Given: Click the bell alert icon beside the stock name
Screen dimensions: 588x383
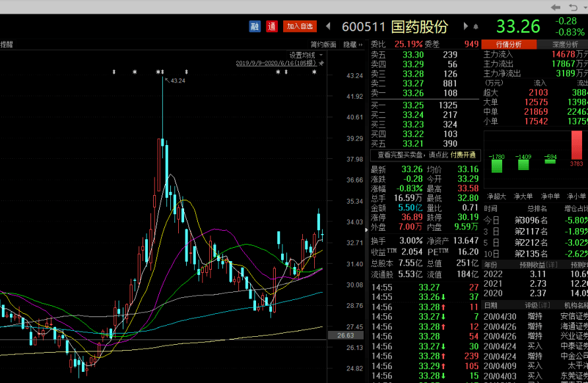Looking at the screenshot, I should pos(476,26).
